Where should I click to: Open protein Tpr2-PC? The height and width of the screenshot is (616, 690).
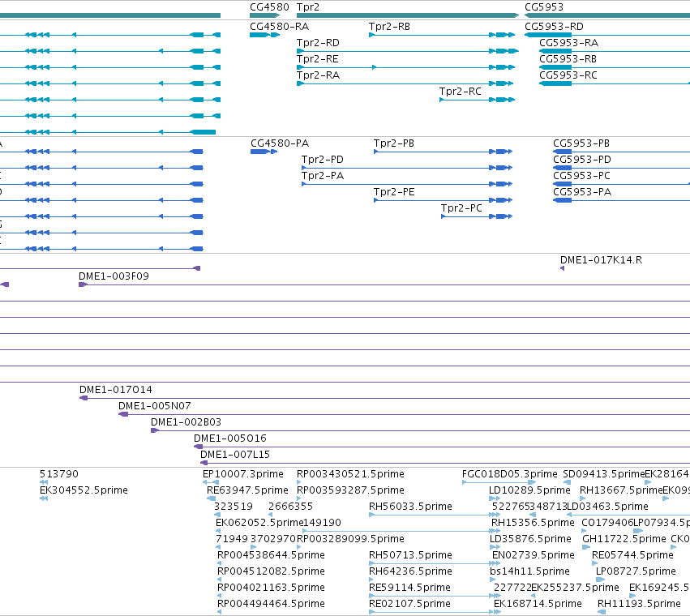[x=461, y=208]
